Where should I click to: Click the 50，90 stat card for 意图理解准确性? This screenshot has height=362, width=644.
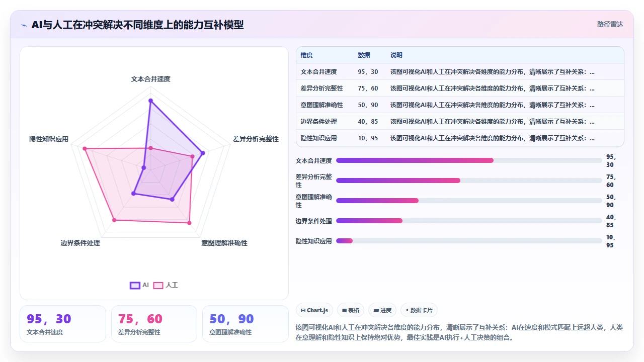click(245, 324)
